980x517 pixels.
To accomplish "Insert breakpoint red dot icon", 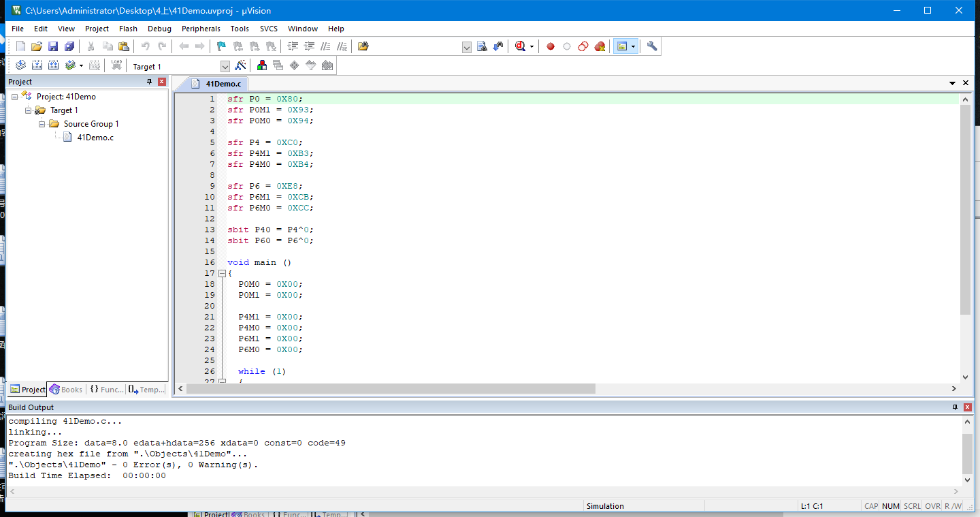I will (551, 46).
